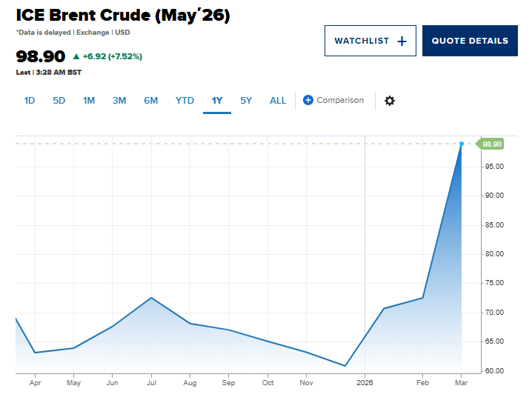Click the green up-arrow price change indicator

(x=76, y=56)
